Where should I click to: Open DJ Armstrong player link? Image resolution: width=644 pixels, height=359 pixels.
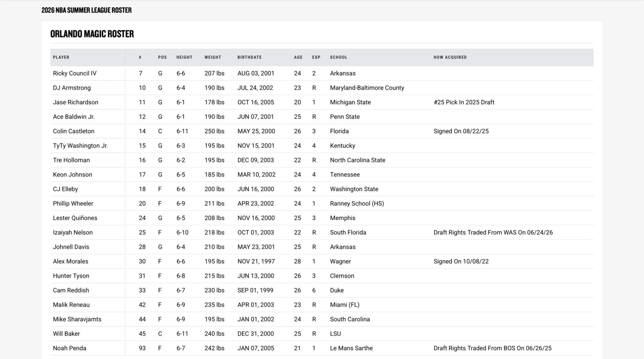(x=72, y=87)
